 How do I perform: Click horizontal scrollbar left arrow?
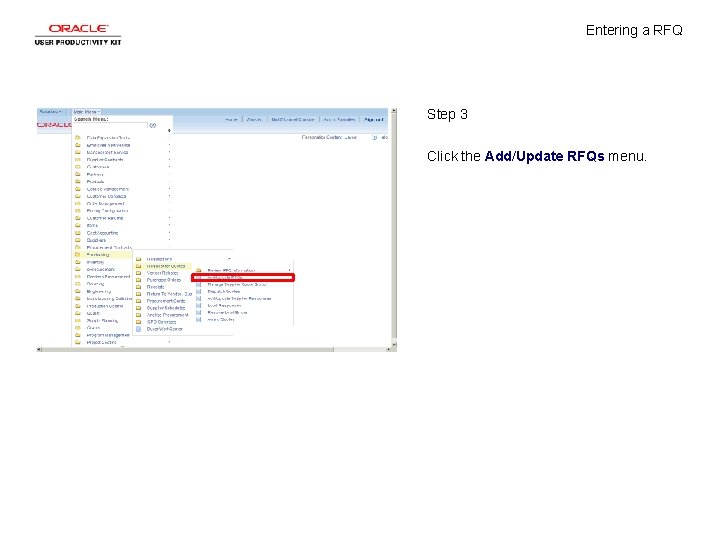(39, 349)
